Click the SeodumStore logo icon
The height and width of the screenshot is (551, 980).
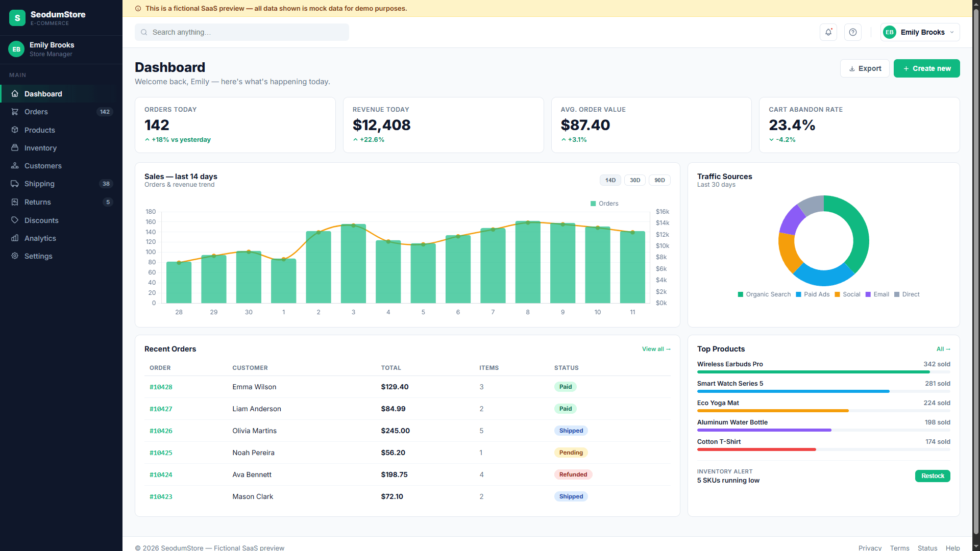click(17, 18)
